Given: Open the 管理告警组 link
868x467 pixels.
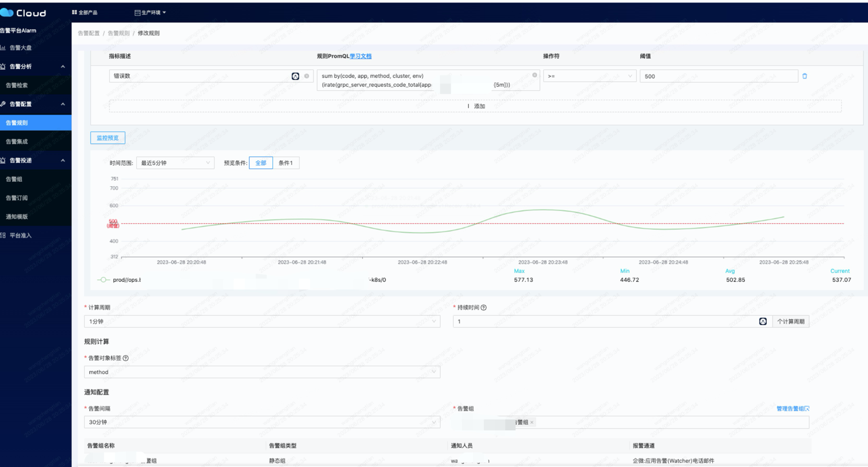Looking at the screenshot, I should 792,409.
